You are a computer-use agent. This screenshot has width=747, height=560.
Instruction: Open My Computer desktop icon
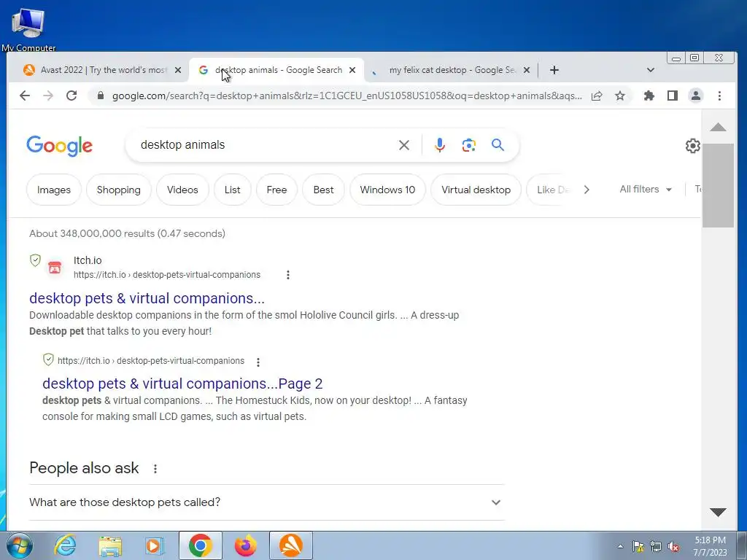(28, 28)
